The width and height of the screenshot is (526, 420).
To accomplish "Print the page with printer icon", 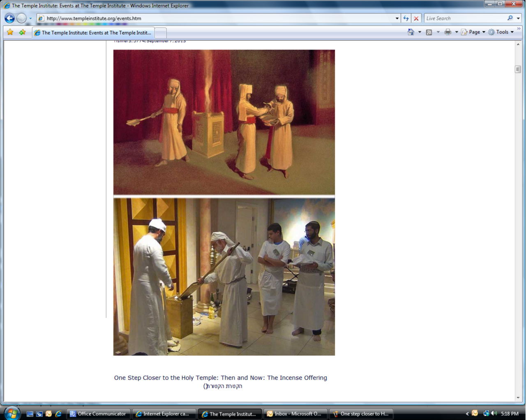I will tap(448, 32).
